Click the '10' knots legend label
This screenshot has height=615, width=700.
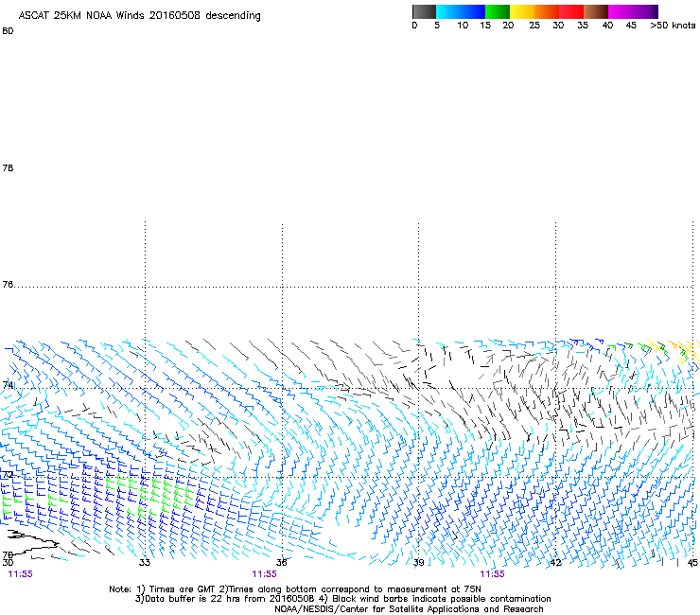[x=463, y=26]
